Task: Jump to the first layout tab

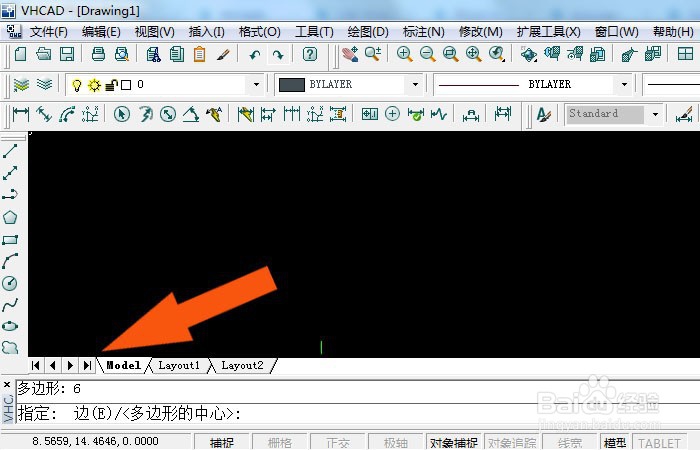Action: point(36,366)
